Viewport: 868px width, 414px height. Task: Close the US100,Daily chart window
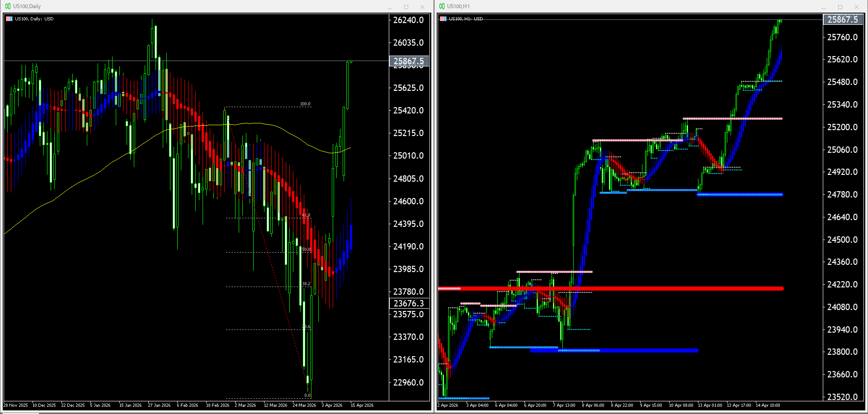click(x=422, y=7)
